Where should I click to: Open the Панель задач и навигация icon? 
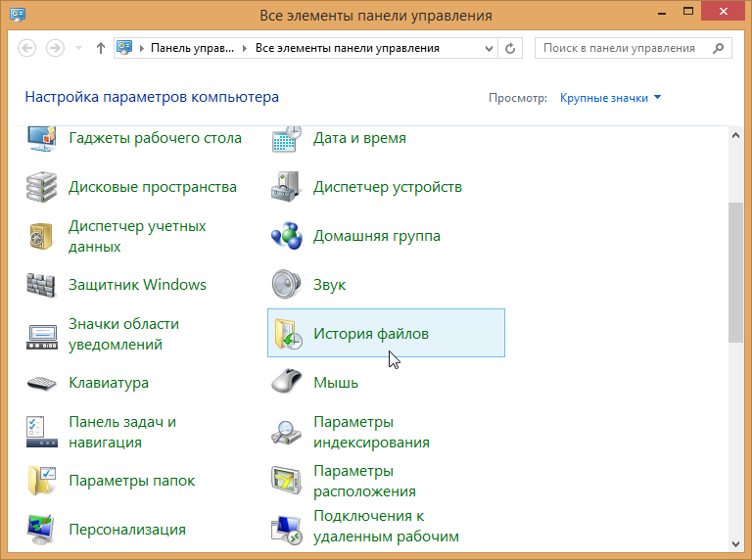coord(42,432)
